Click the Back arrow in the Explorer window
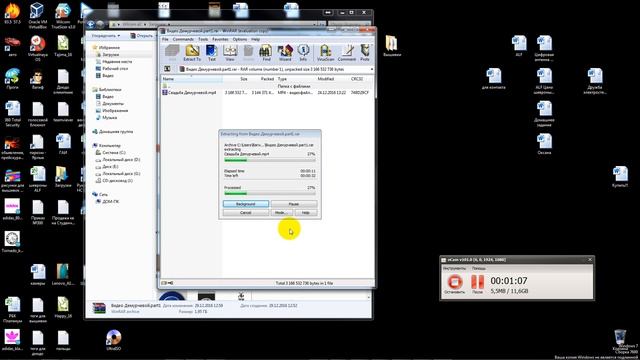This screenshot has height=360, width=640. 91,24
